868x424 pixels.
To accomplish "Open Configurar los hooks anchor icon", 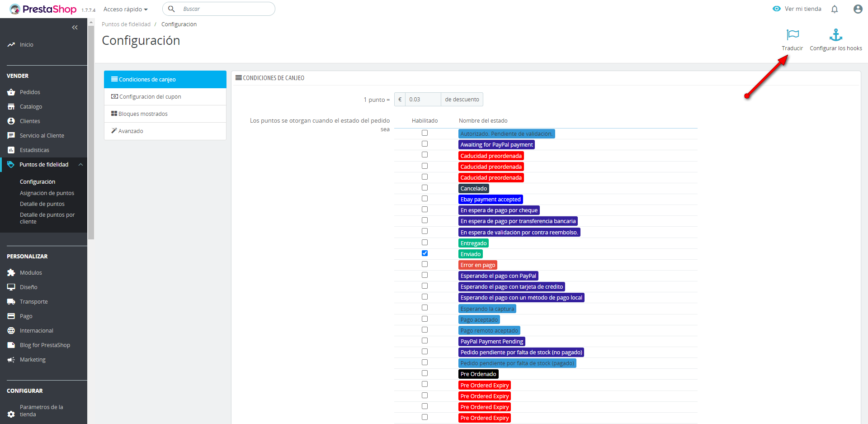I will click(x=835, y=35).
